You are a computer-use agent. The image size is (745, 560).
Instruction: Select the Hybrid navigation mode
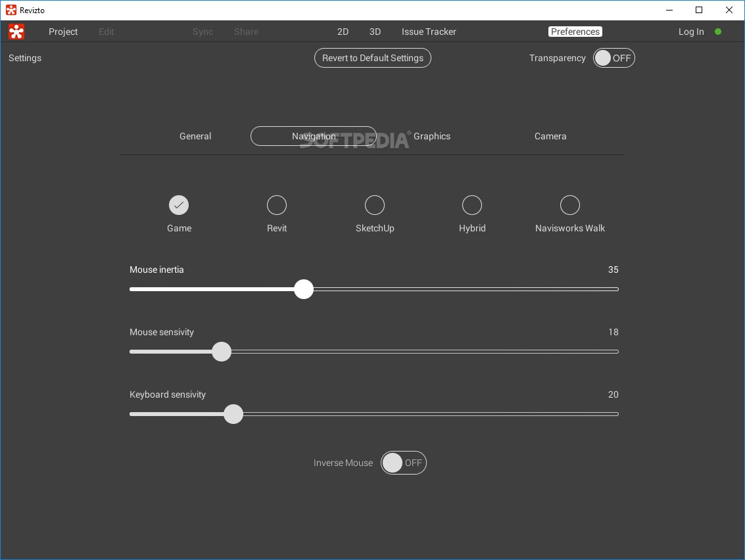click(x=472, y=205)
